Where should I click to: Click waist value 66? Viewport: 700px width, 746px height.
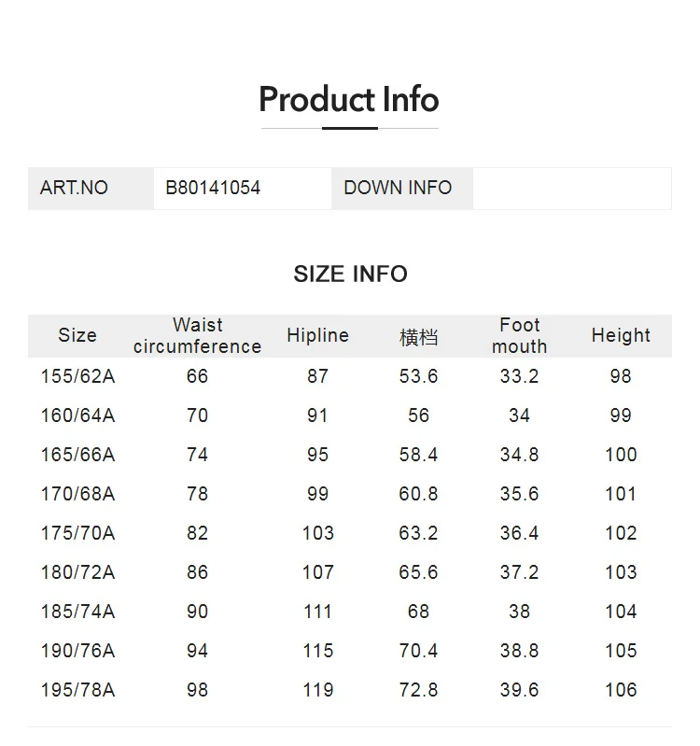pyautogui.click(x=197, y=376)
